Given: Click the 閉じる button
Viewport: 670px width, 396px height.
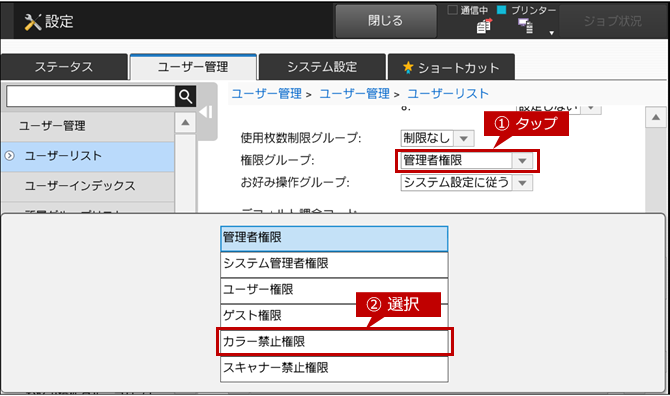Looking at the screenshot, I should (386, 21).
